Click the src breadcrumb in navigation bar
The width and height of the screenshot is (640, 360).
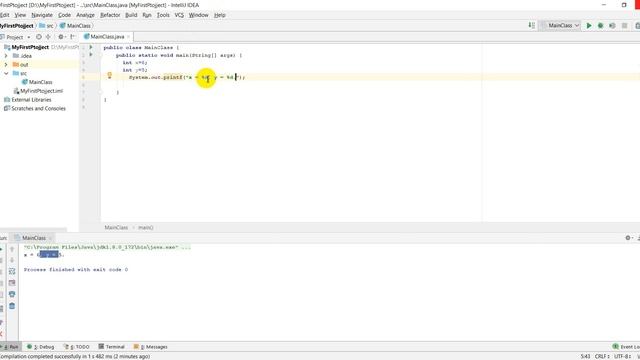(46, 26)
